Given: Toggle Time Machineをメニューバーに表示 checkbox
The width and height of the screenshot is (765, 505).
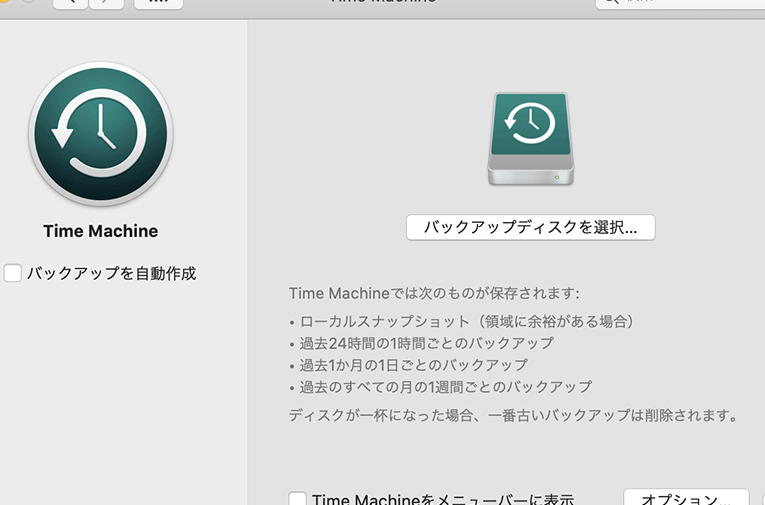Looking at the screenshot, I should [x=297, y=499].
